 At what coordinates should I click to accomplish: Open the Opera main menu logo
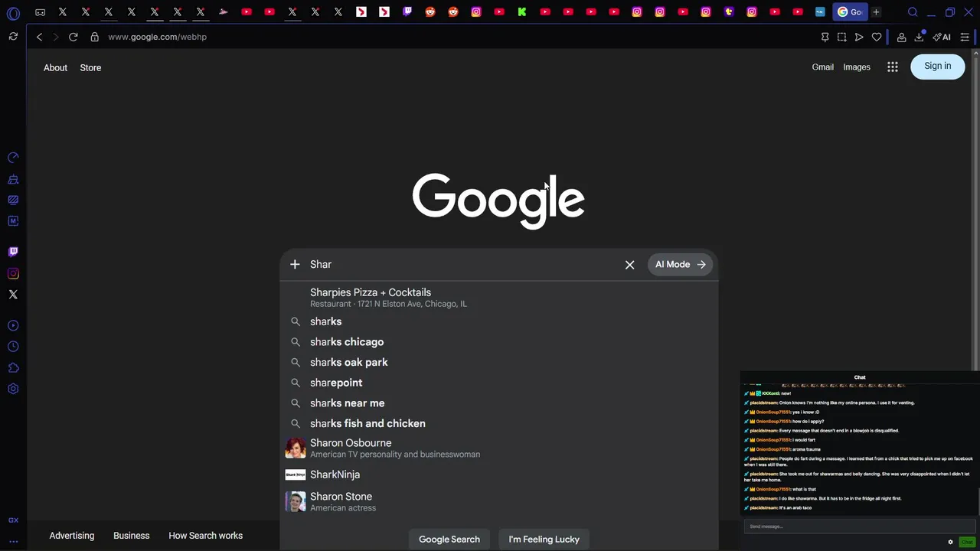13,13
